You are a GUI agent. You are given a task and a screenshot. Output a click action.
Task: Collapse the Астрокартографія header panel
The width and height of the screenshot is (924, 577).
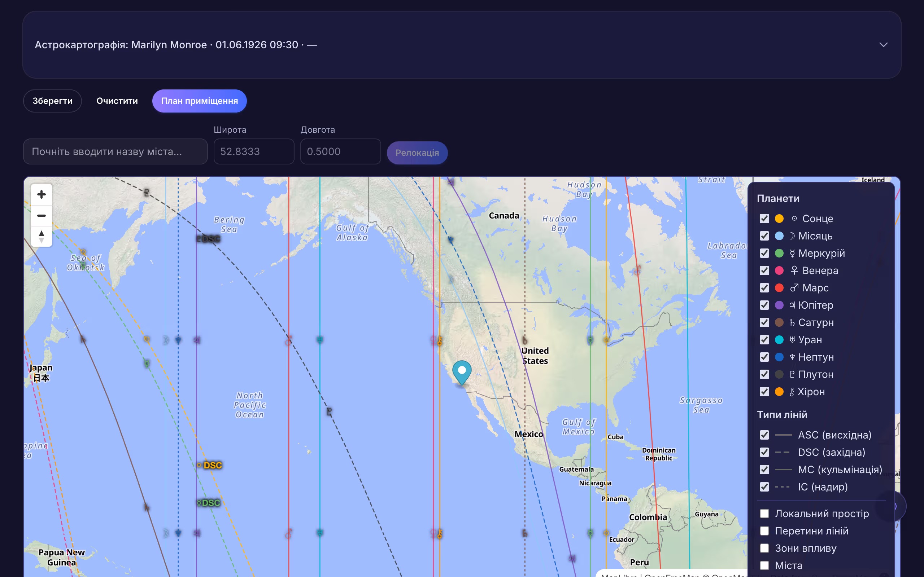coord(884,45)
